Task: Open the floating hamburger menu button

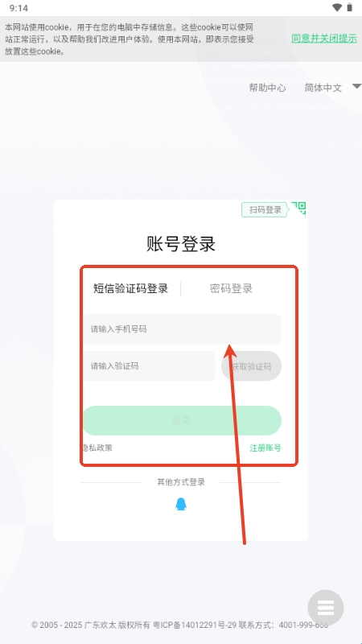Action: click(326, 608)
